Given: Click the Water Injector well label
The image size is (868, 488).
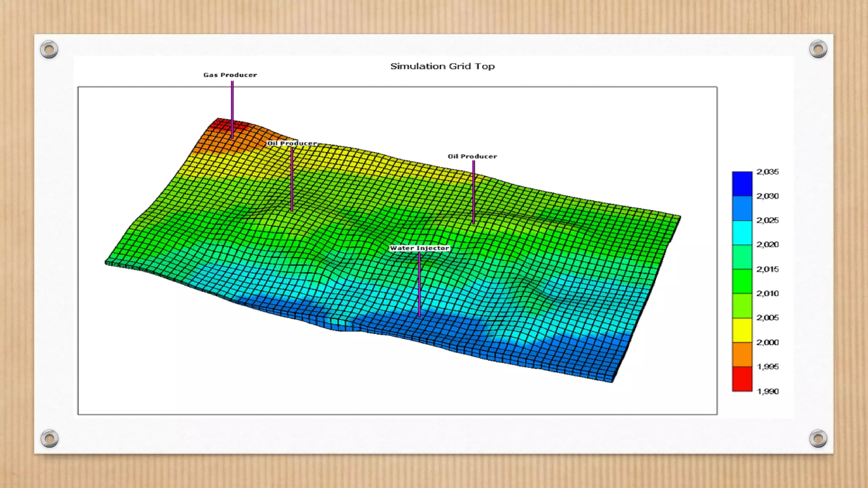Looking at the screenshot, I should 419,248.
